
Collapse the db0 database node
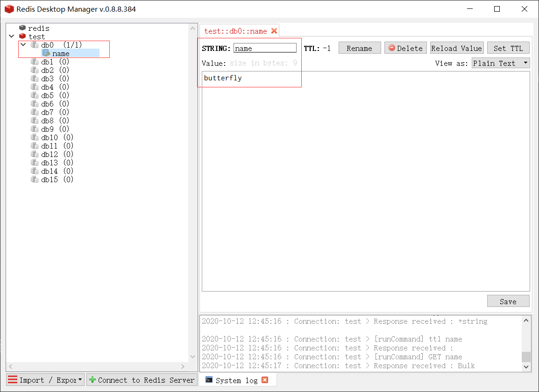point(23,44)
